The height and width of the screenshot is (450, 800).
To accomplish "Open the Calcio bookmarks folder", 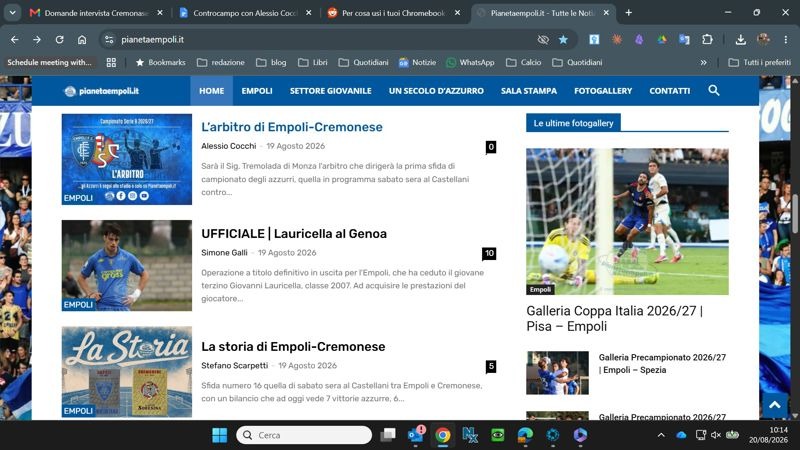I will pyautogui.click(x=523, y=62).
